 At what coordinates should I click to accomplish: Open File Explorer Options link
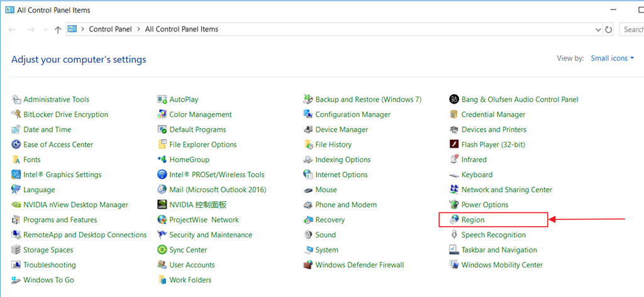point(203,144)
